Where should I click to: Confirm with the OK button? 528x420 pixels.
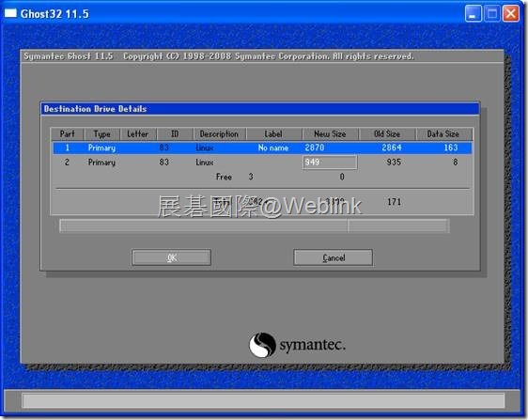[x=171, y=257]
